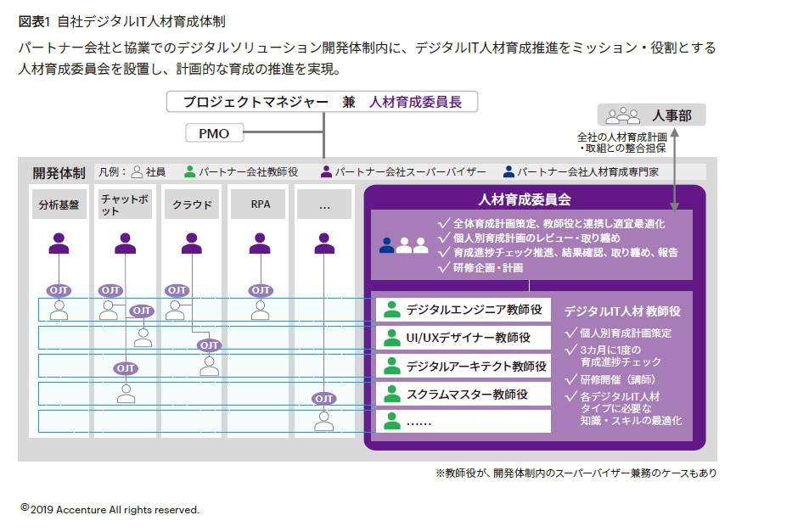This screenshot has width=809, height=532.
Task: Select the purple supervisor icon under 分析基盤
Action: [59, 244]
